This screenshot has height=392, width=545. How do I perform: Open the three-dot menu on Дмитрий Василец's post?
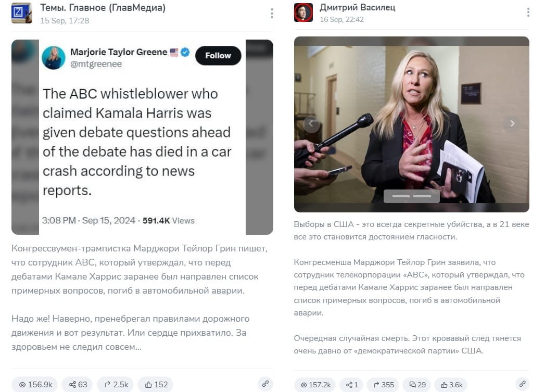pyautogui.click(x=528, y=12)
